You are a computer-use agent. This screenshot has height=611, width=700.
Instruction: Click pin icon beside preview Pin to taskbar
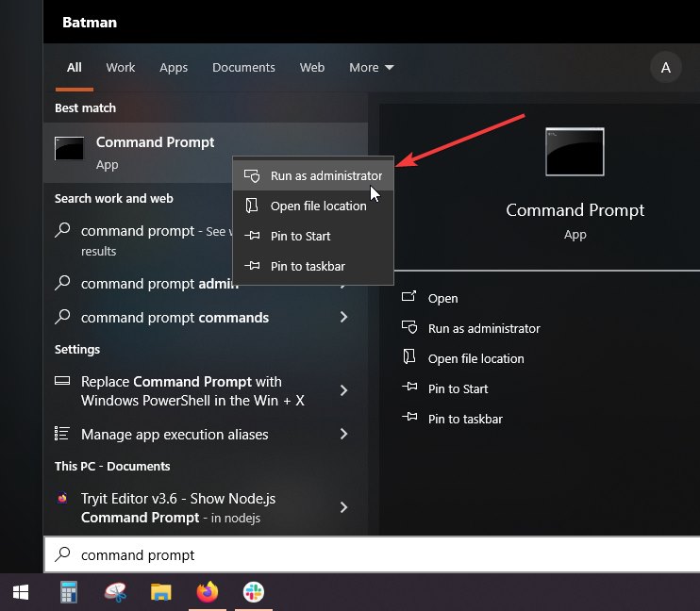pyautogui.click(x=409, y=417)
